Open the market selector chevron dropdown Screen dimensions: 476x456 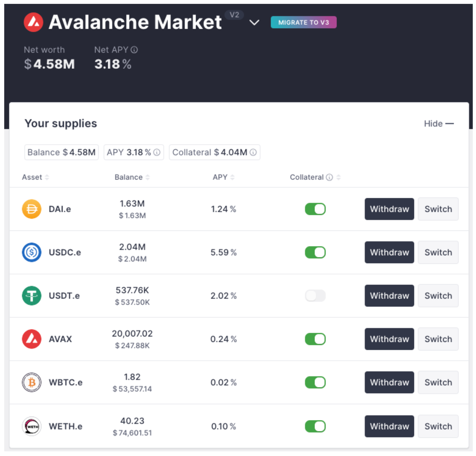pyautogui.click(x=254, y=23)
